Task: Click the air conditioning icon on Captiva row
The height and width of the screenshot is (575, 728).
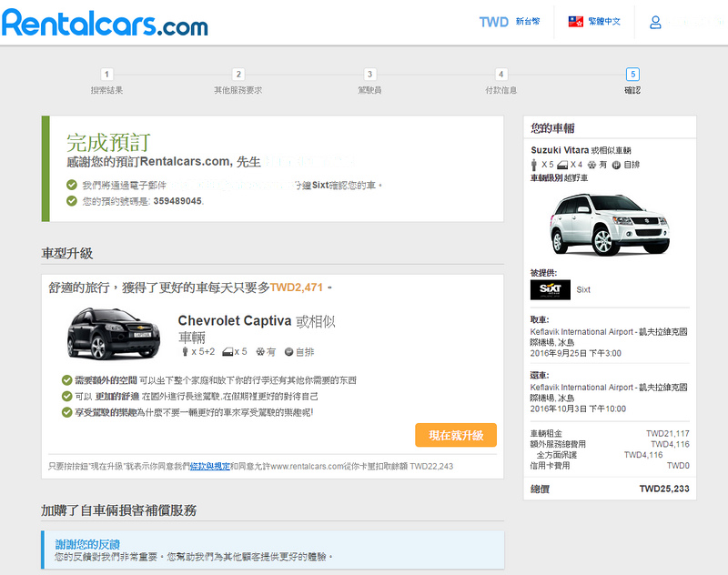Action: tap(260, 352)
